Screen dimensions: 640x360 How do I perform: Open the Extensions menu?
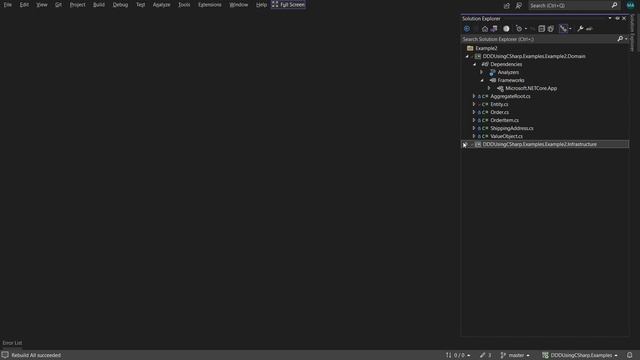pyautogui.click(x=210, y=5)
